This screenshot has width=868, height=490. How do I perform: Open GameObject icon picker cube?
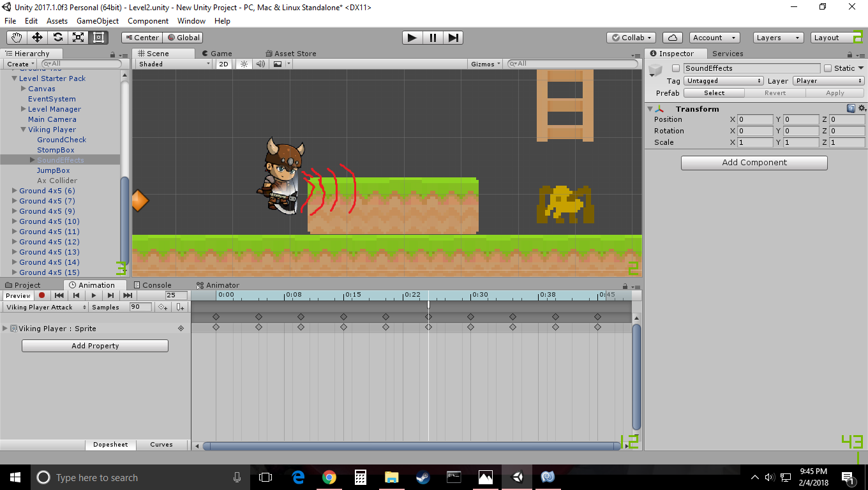click(656, 70)
